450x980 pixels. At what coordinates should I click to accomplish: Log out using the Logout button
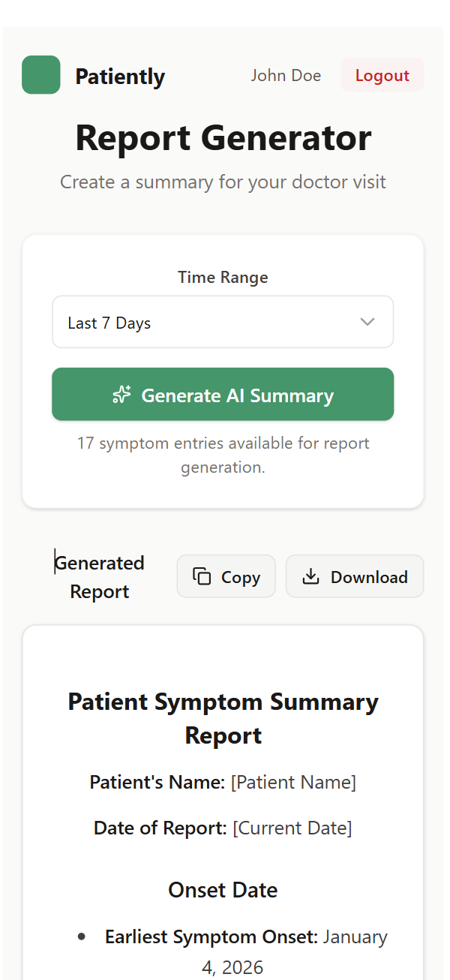point(382,75)
